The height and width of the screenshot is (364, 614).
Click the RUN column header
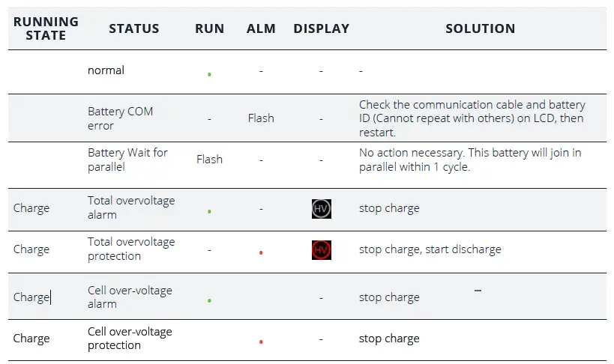coord(209,28)
